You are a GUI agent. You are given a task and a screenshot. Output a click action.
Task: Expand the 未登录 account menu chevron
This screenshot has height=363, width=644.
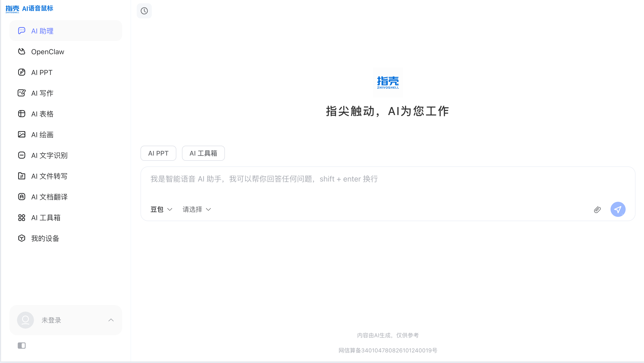pyautogui.click(x=111, y=320)
